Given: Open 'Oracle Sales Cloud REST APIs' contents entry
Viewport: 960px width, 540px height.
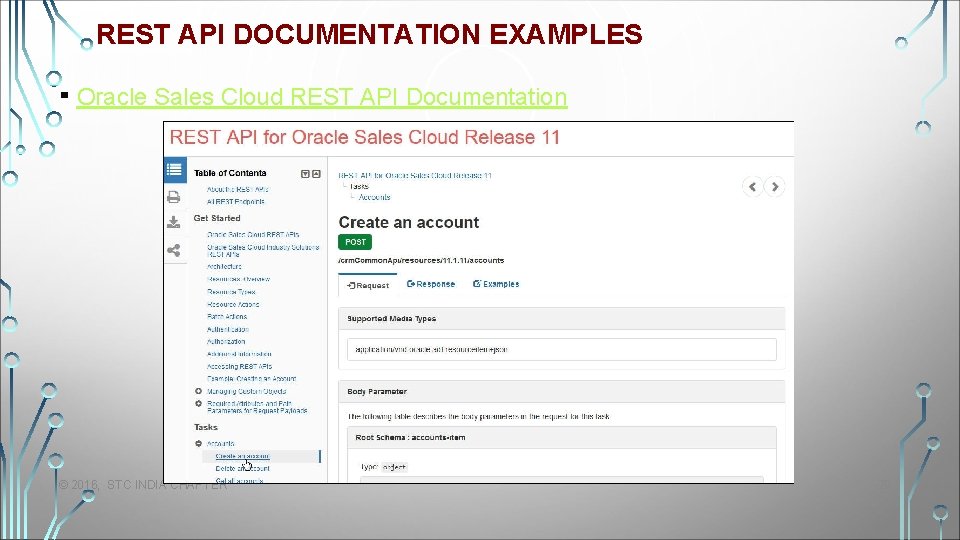Looking at the screenshot, I should (253, 234).
